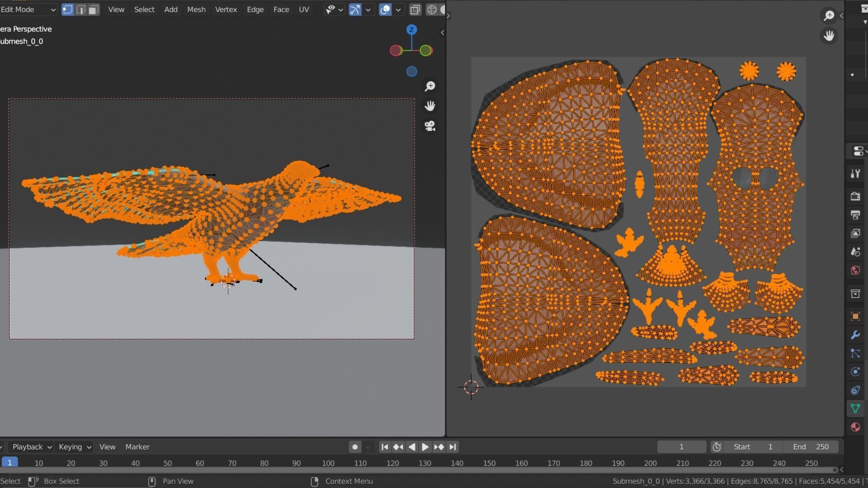
Task: Jump to the timeline end frame button
Action: click(453, 447)
